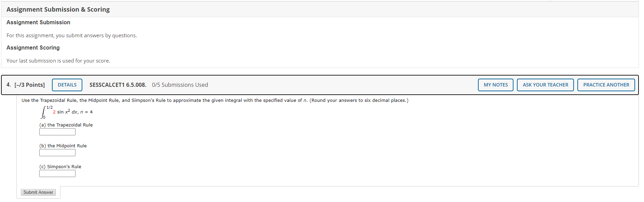Click the Midpoint Rule answer field

[57, 153]
